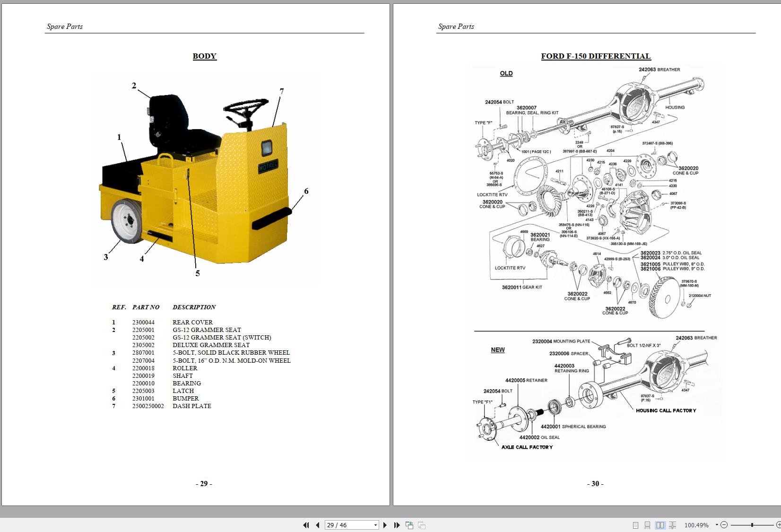Click 4420005 RETAINER label
This screenshot has height=532, width=781.
526,380
